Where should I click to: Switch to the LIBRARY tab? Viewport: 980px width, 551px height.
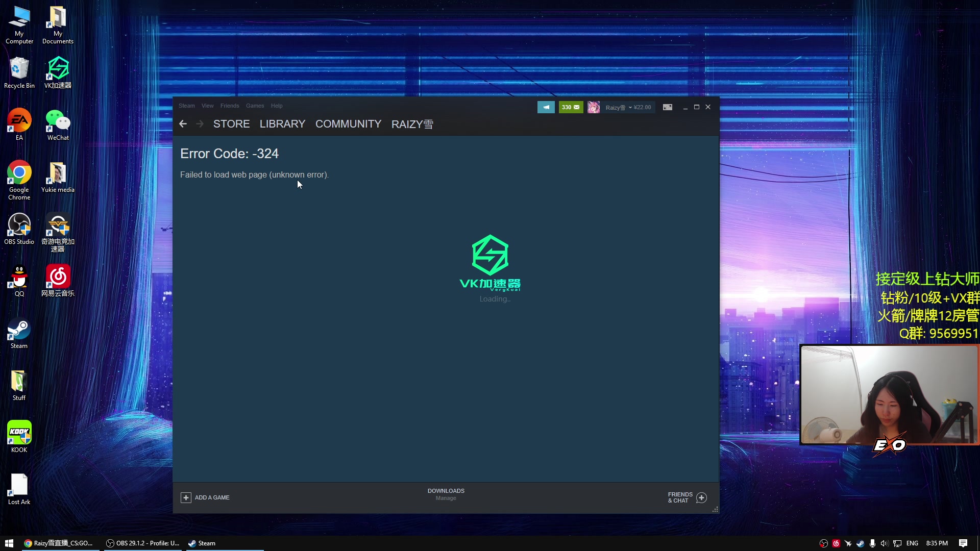coord(282,124)
